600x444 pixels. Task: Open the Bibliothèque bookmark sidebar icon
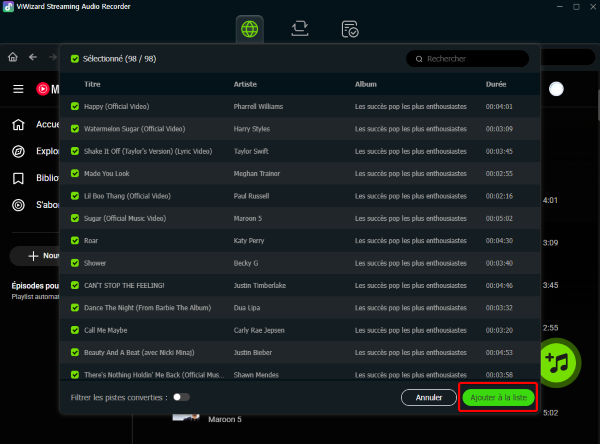(x=18, y=178)
